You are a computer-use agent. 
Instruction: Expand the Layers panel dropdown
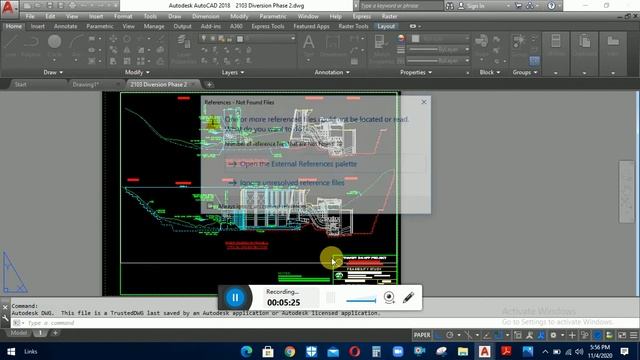point(233,72)
